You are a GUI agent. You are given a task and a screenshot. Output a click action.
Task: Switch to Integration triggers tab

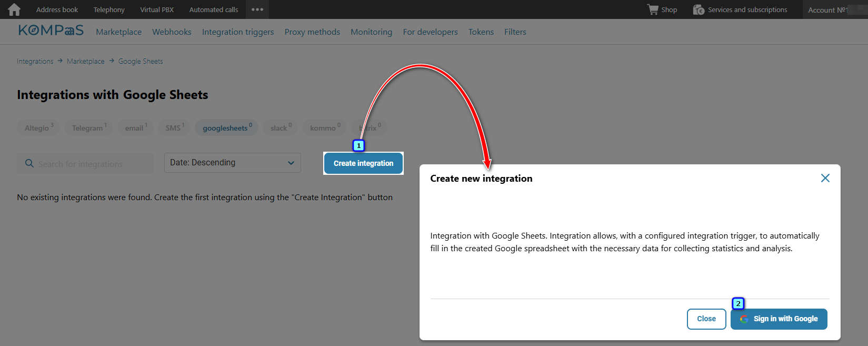[238, 32]
